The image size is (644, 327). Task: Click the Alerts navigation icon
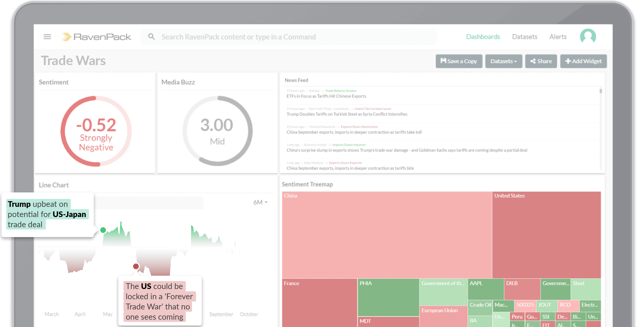(x=558, y=37)
